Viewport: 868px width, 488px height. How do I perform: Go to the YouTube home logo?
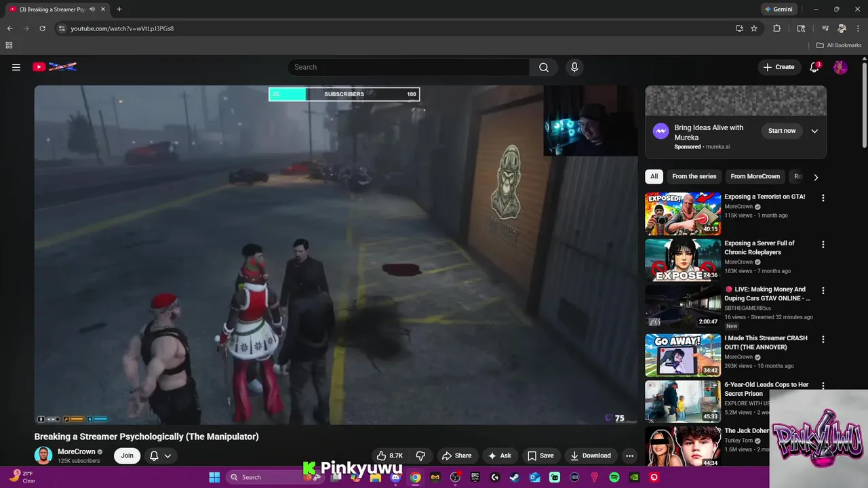tap(54, 67)
